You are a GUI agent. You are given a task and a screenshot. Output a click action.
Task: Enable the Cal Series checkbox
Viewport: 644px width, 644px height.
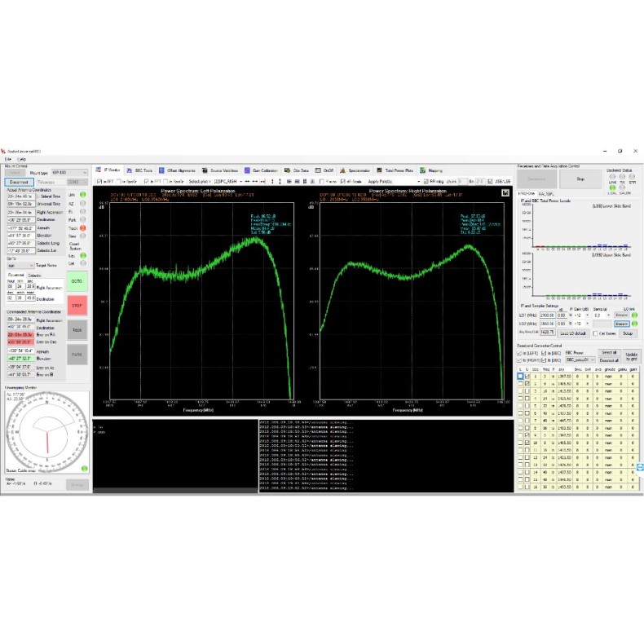593,333
